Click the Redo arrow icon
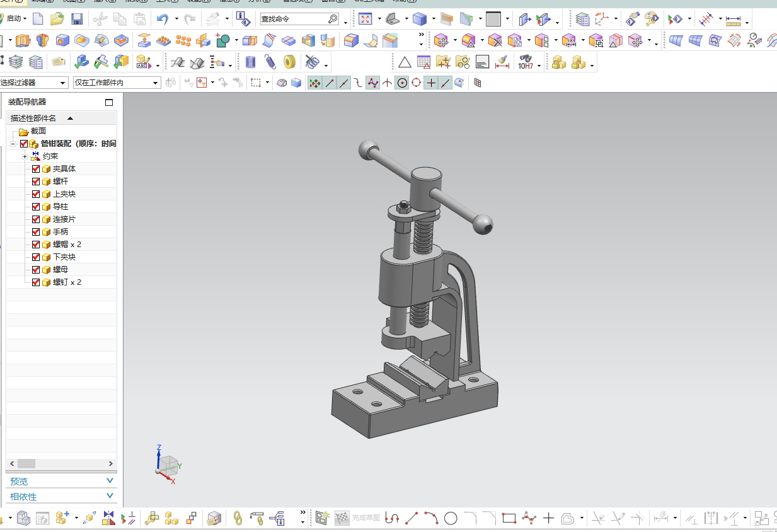 pyautogui.click(x=189, y=19)
